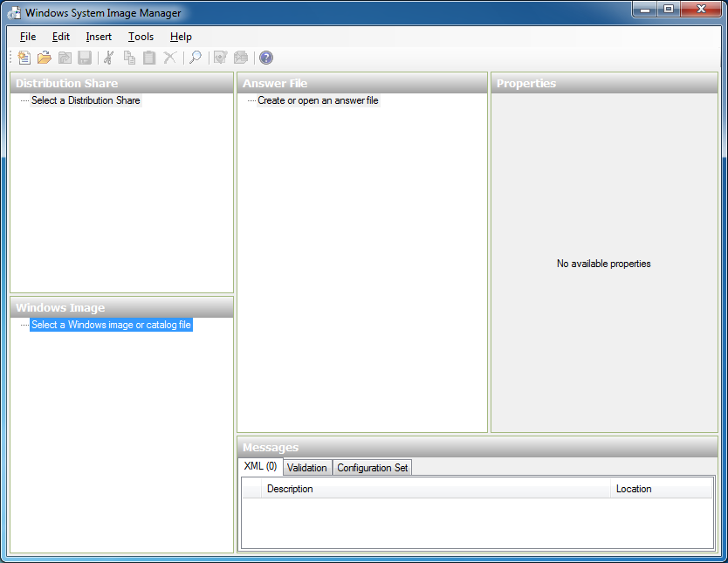Click the Distribution Share pane title
This screenshot has height=563, width=728.
[67, 83]
